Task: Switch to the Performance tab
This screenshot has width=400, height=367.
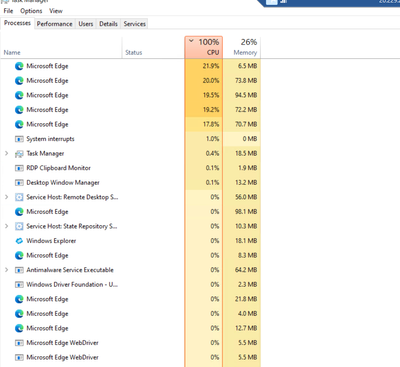Action: pos(54,24)
